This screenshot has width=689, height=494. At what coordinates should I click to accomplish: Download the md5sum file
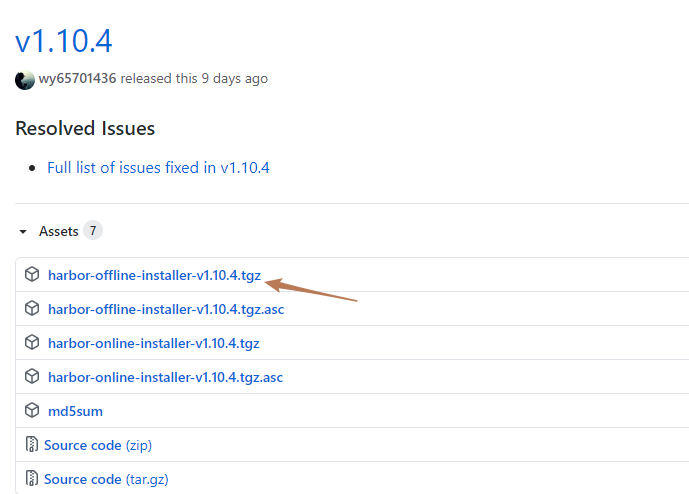pos(75,411)
